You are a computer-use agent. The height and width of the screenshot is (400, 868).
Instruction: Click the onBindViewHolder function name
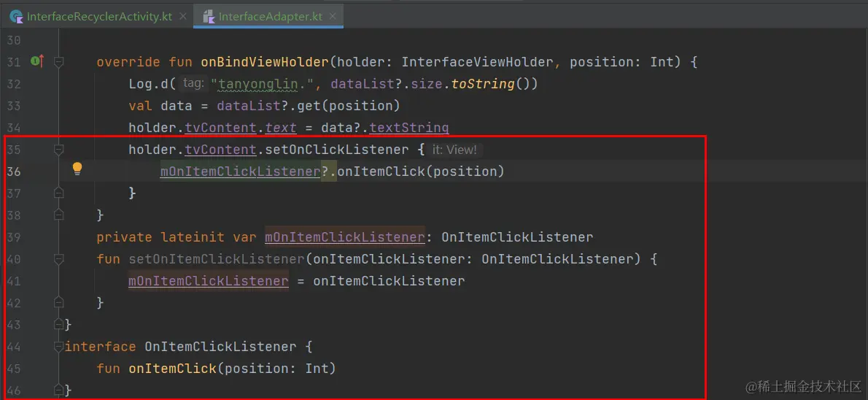[x=266, y=62]
